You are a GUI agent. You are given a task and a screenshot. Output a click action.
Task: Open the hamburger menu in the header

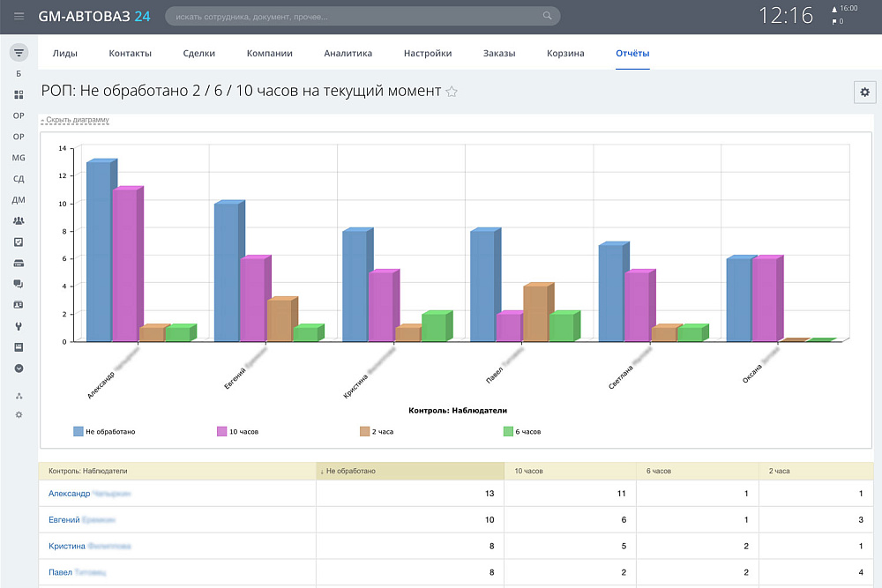pyautogui.click(x=19, y=16)
